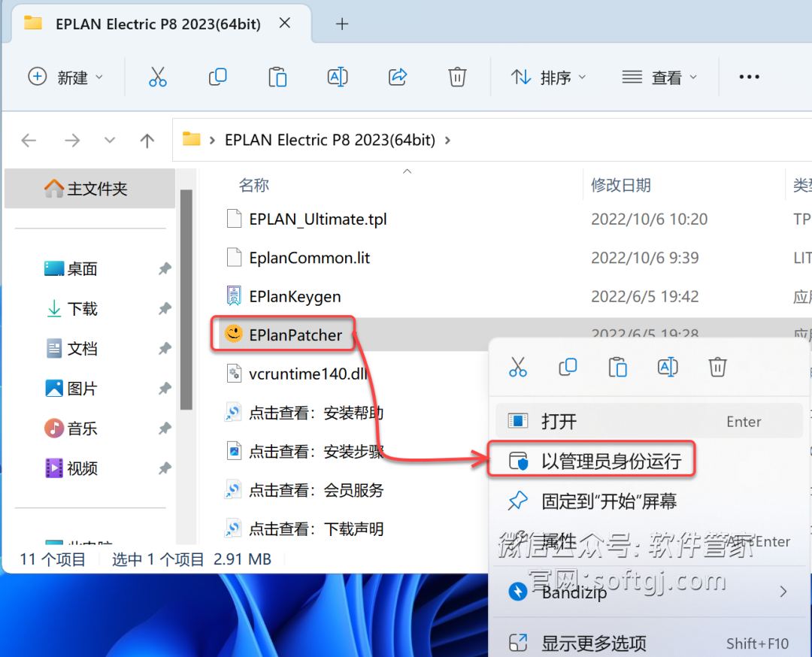Click the context menu Cut icon

[518, 367]
